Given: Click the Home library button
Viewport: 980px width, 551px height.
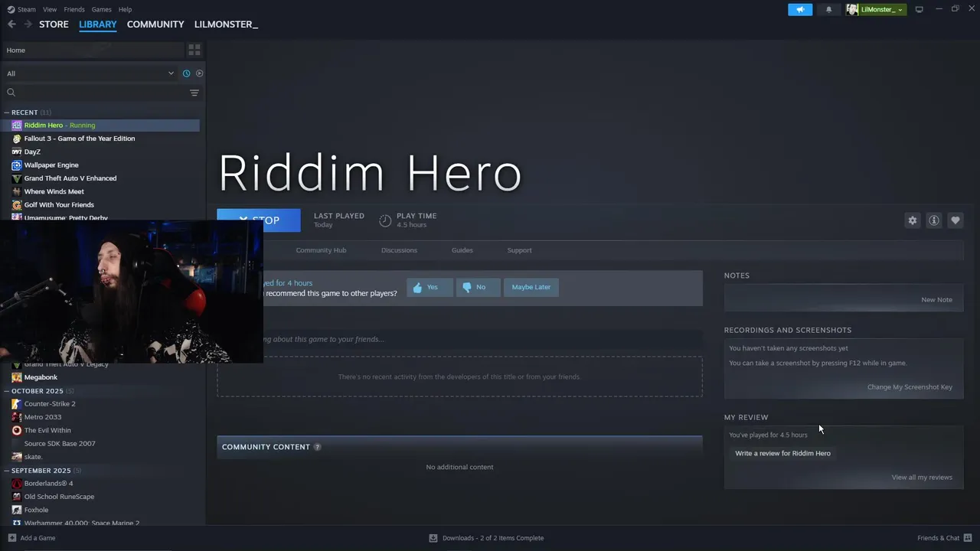Looking at the screenshot, I should click(x=93, y=50).
